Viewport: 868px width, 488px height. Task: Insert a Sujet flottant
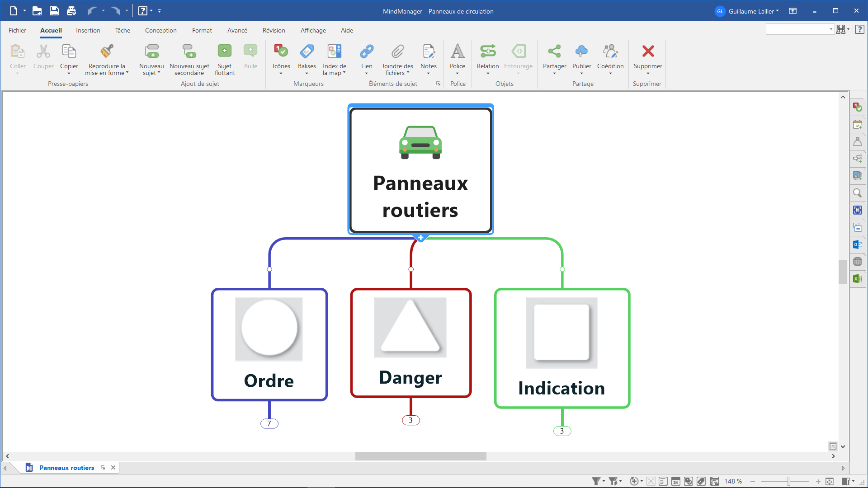(x=224, y=52)
